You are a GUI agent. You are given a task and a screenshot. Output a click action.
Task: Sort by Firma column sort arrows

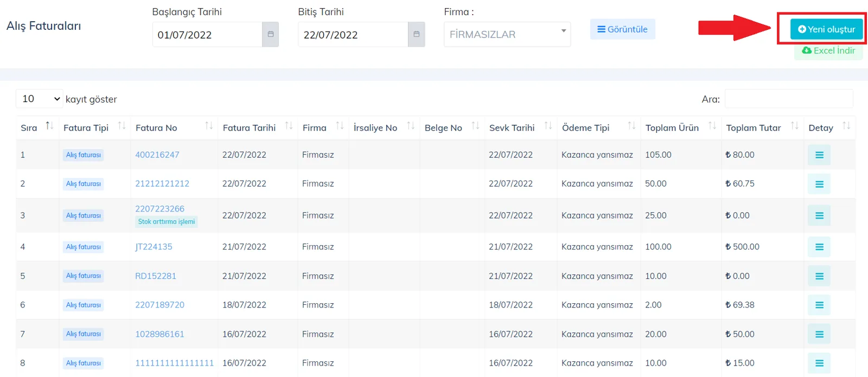(x=340, y=126)
